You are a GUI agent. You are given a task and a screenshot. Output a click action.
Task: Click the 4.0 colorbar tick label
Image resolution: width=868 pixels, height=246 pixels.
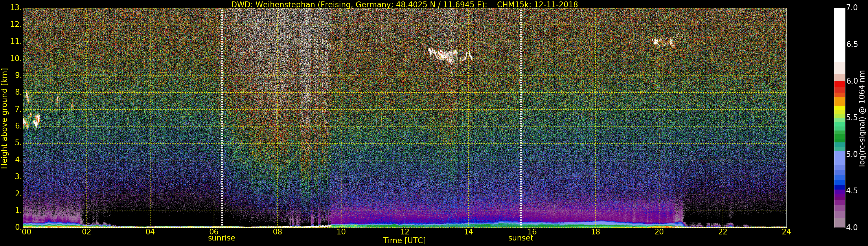(x=852, y=227)
